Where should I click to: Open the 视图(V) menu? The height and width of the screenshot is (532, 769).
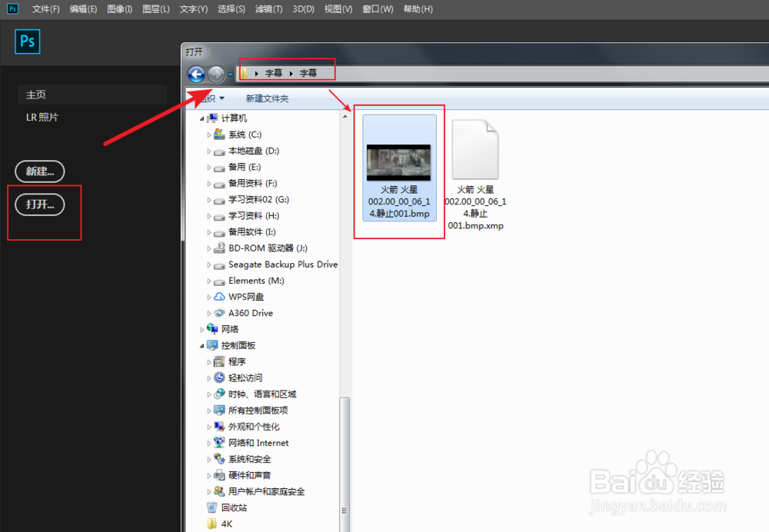[x=338, y=8]
